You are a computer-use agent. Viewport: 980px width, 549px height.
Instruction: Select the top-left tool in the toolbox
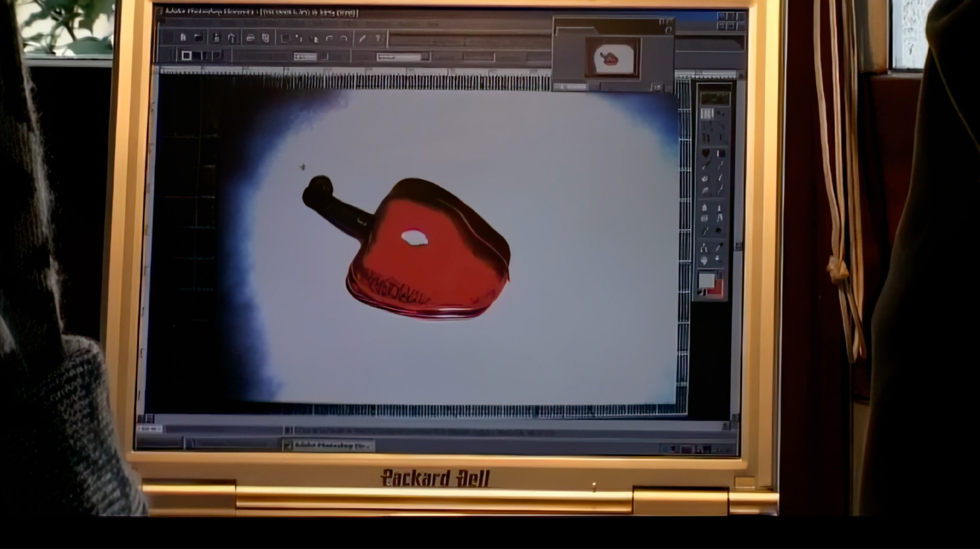tap(706, 114)
